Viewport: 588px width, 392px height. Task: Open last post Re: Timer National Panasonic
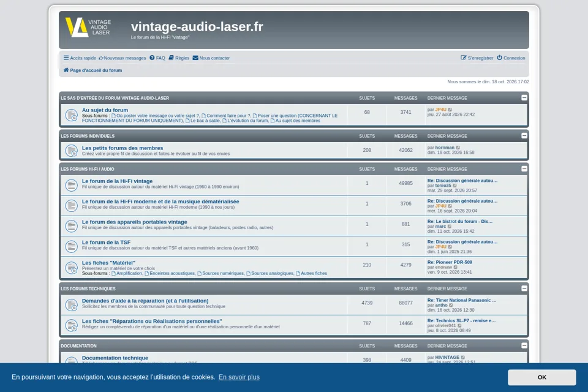[x=462, y=300]
